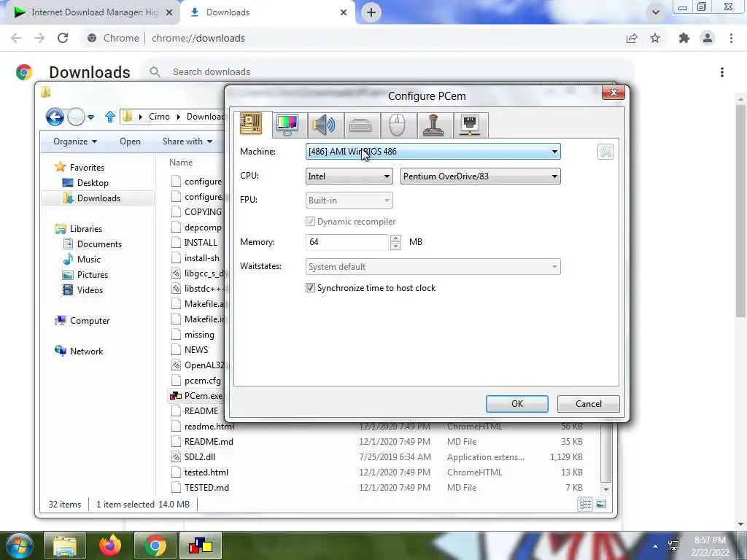
Task: Select Documents library
Action: coord(99,244)
